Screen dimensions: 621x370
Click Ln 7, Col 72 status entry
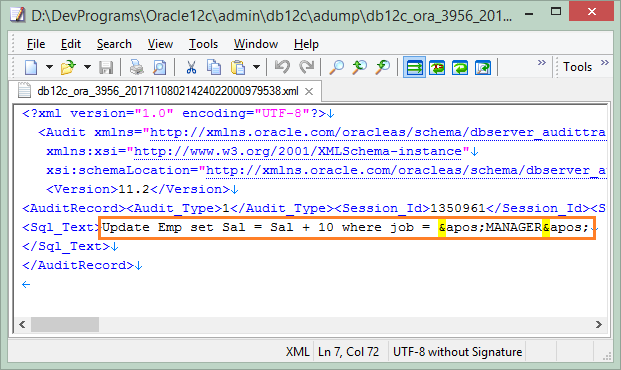pyautogui.click(x=349, y=352)
